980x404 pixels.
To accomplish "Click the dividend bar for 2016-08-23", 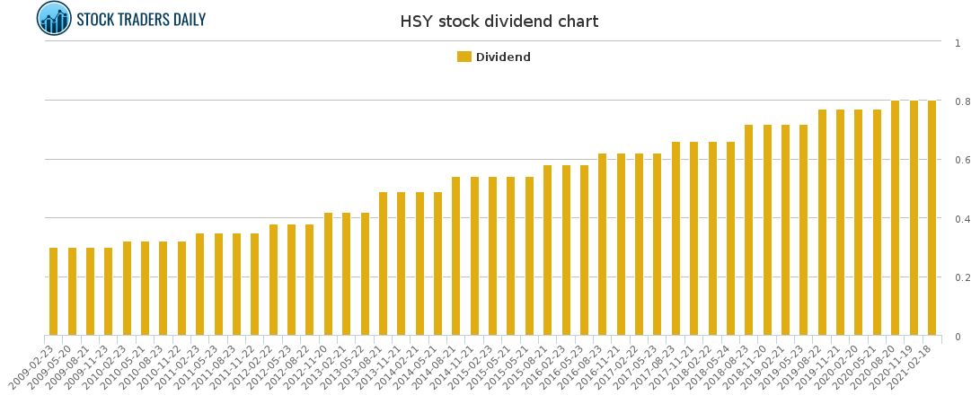I will pyautogui.click(x=603, y=244).
